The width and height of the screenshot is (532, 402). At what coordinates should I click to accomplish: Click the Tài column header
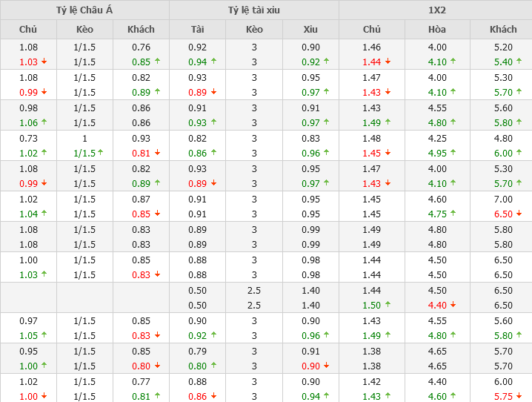pyautogui.click(x=197, y=30)
